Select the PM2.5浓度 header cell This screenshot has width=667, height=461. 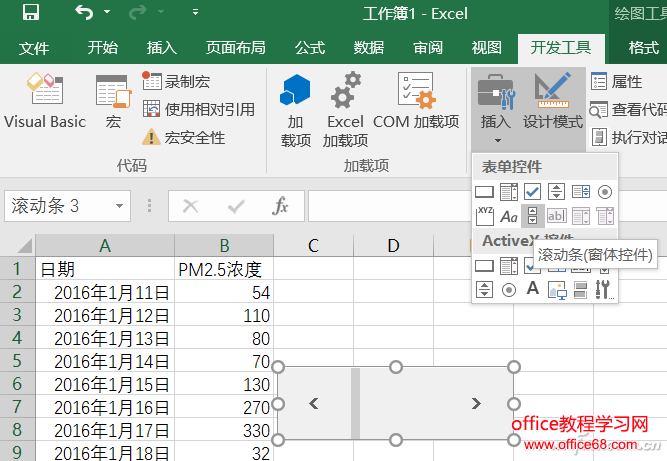click(x=224, y=269)
